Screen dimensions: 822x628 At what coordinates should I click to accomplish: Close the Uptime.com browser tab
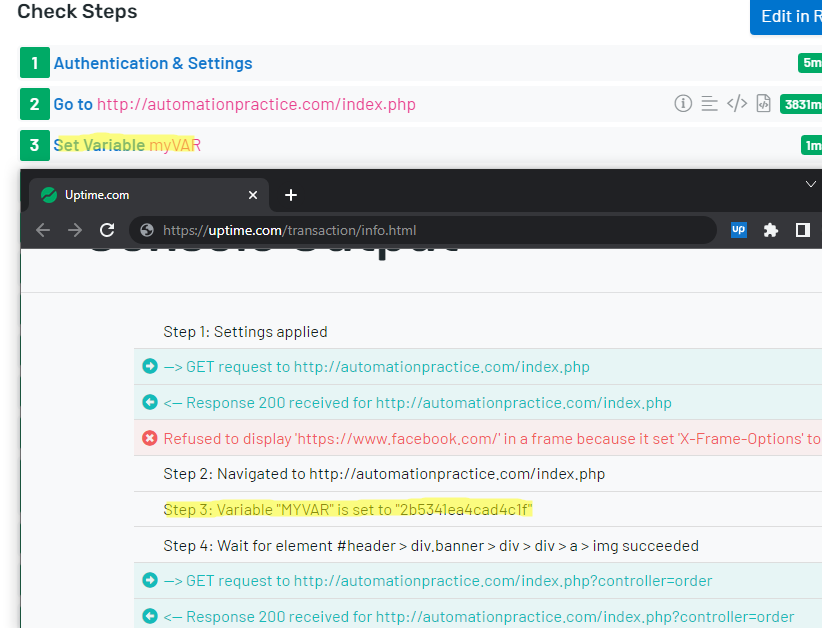[x=253, y=195]
